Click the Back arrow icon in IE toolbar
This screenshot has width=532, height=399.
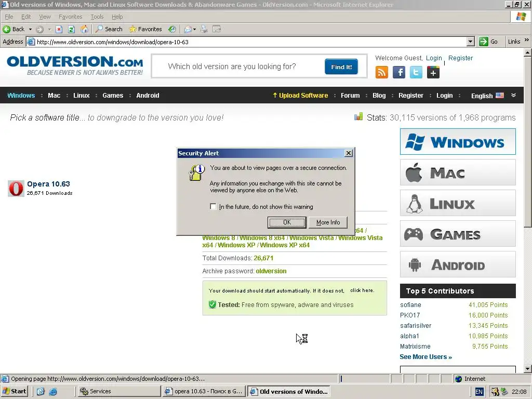click(x=6, y=29)
